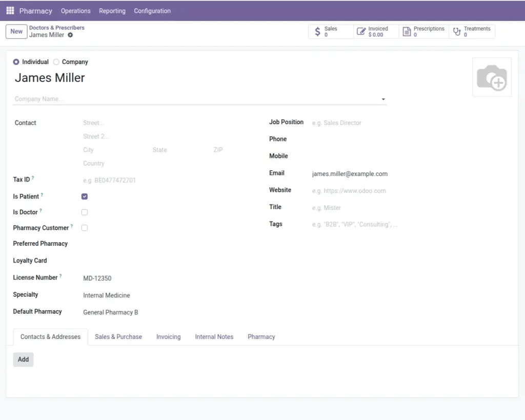525x420 pixels.
Task: Select the Individual radio button
Action: 16,62
